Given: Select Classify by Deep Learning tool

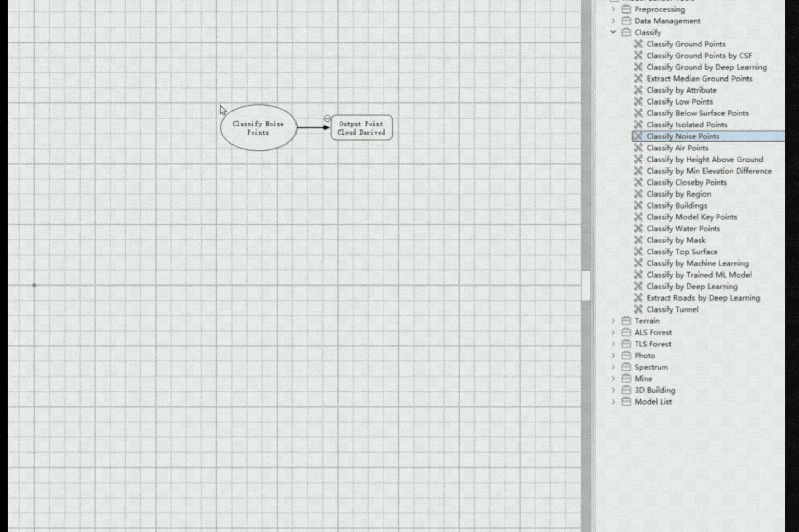Looking at the screenshot, I should click(x=691, y=287).
